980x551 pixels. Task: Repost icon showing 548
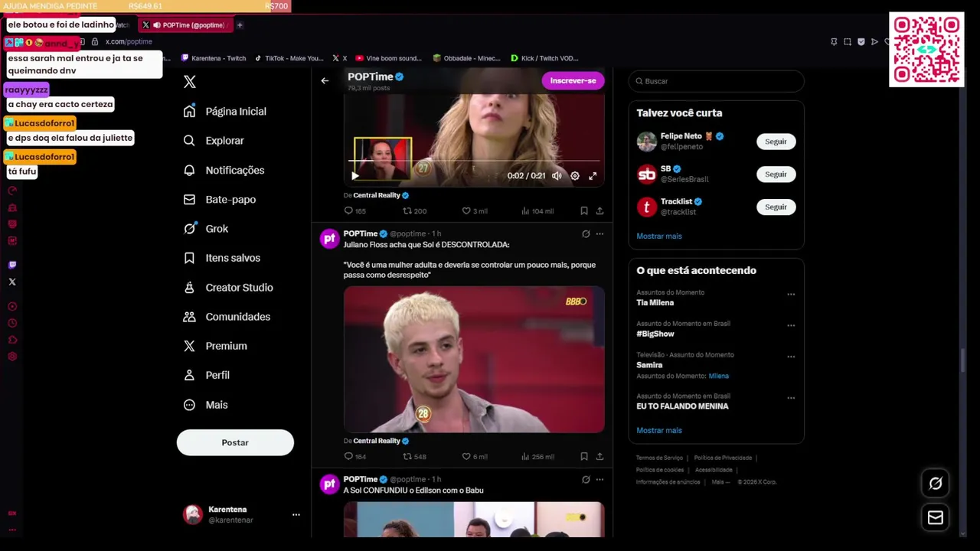[x=407, y=456]
